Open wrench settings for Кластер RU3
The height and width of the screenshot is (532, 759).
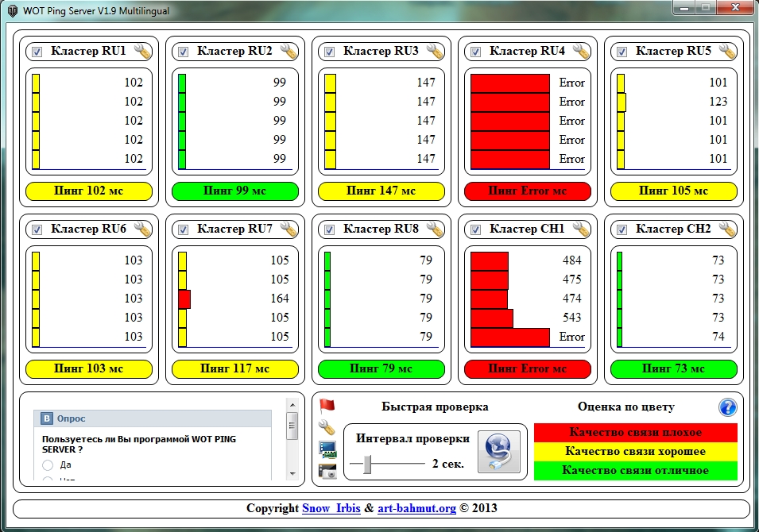tap(436, 52)
